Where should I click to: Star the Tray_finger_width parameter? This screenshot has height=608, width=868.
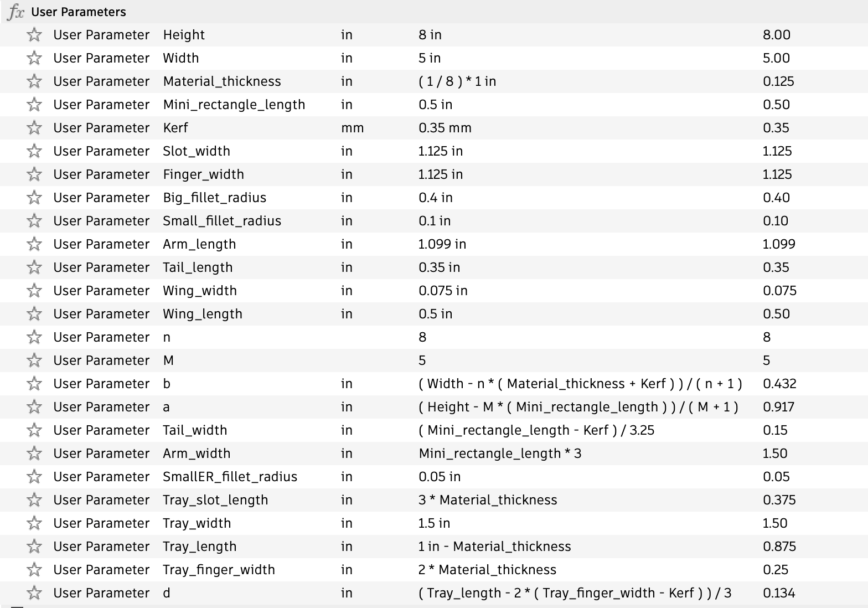34,570
